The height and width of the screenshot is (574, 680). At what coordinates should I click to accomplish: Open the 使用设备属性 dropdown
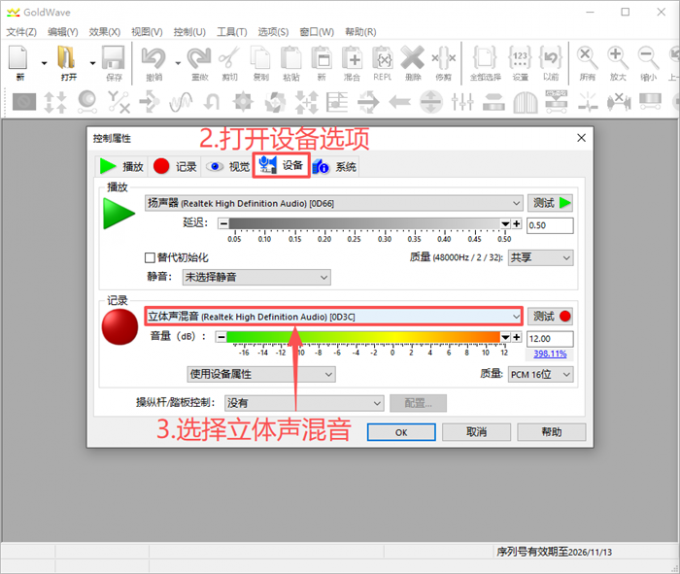261,374
